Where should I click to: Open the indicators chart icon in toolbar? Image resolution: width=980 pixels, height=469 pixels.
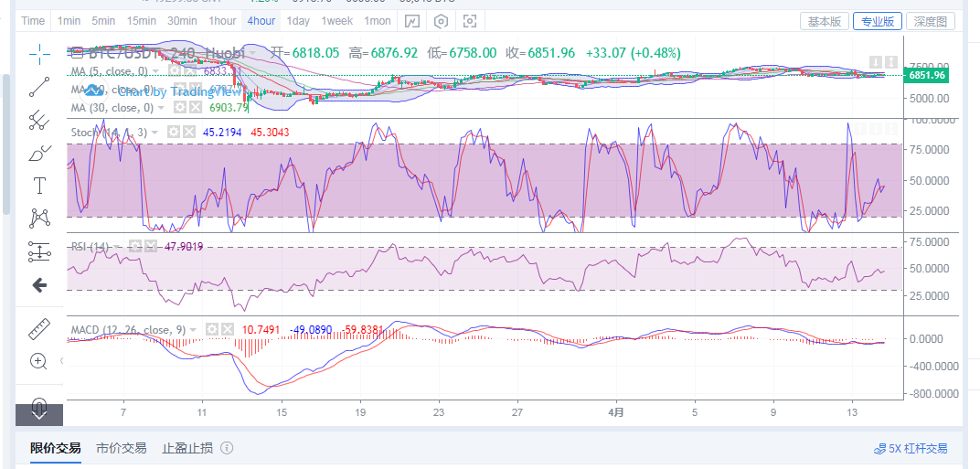(x=413, y=21)
